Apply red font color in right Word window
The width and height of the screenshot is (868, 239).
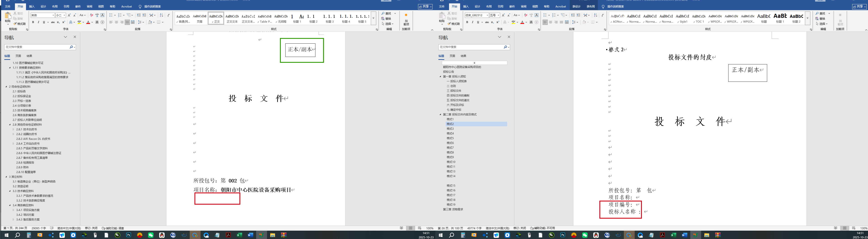(522, 22)
